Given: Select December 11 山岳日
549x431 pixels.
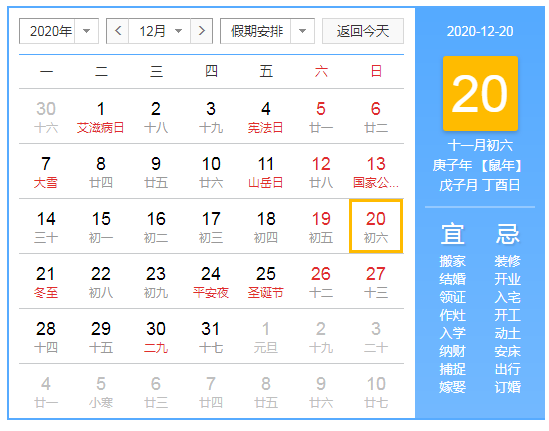Looking at the screenshot, I should [x=266, y=172].
